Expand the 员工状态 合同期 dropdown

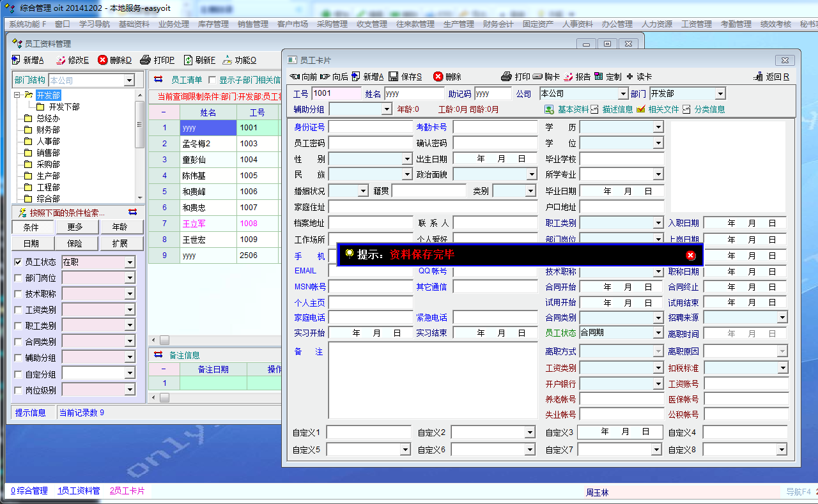(x=659, y=333)
